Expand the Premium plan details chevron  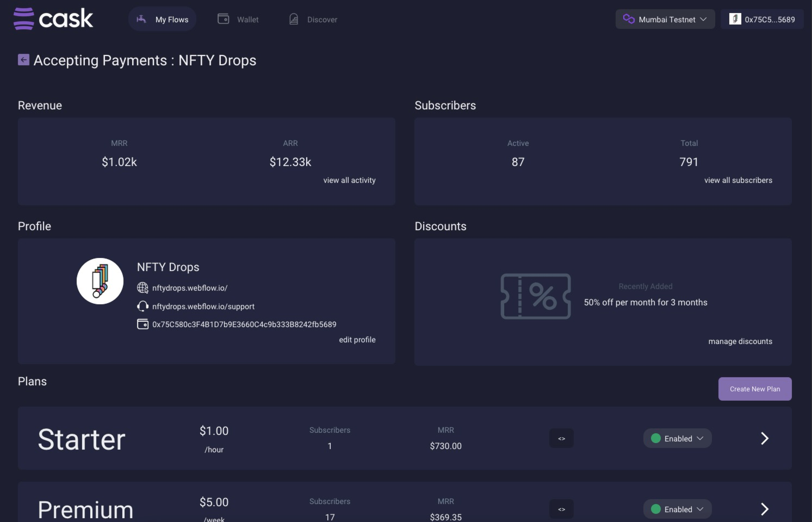tap(765, 509)
